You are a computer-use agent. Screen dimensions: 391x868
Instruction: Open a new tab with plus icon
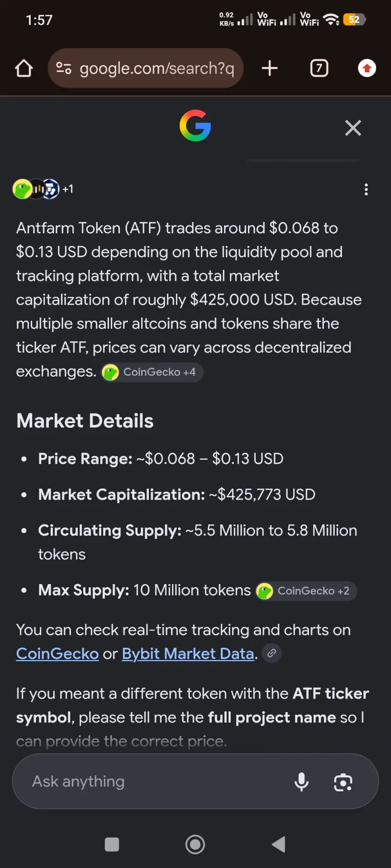[x=270, y=69]
